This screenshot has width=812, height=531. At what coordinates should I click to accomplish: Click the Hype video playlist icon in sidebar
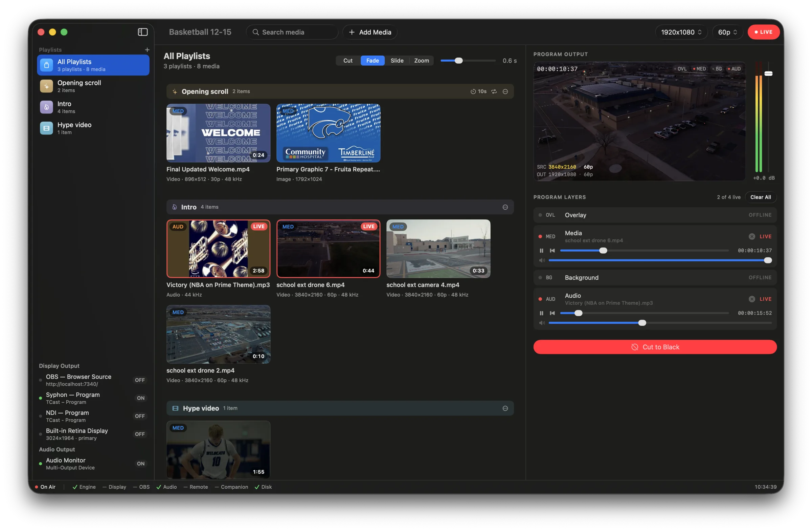(x=46, y=128)
